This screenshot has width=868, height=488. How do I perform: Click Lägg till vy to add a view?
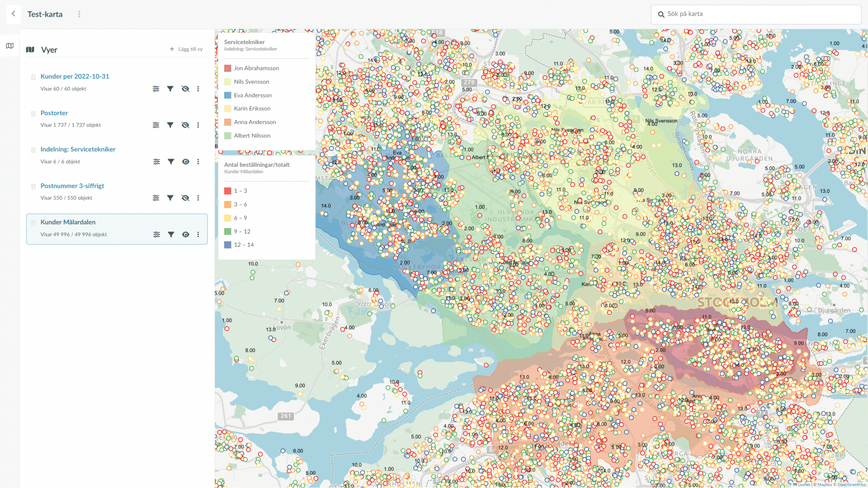[187, 49]
